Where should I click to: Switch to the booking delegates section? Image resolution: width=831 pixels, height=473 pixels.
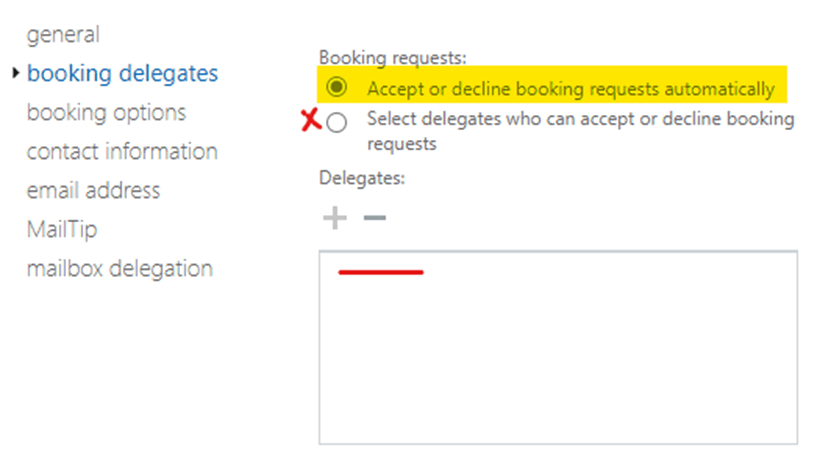tap(122, 73)
